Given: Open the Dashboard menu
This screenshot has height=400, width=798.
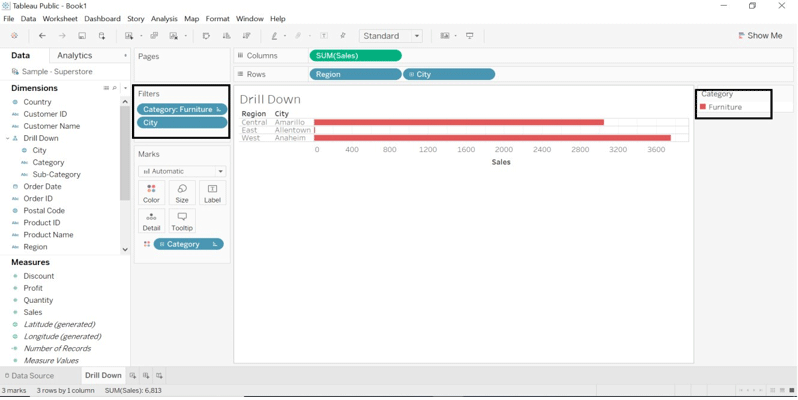Looking at the screenshot, I should tap(102, 19).
